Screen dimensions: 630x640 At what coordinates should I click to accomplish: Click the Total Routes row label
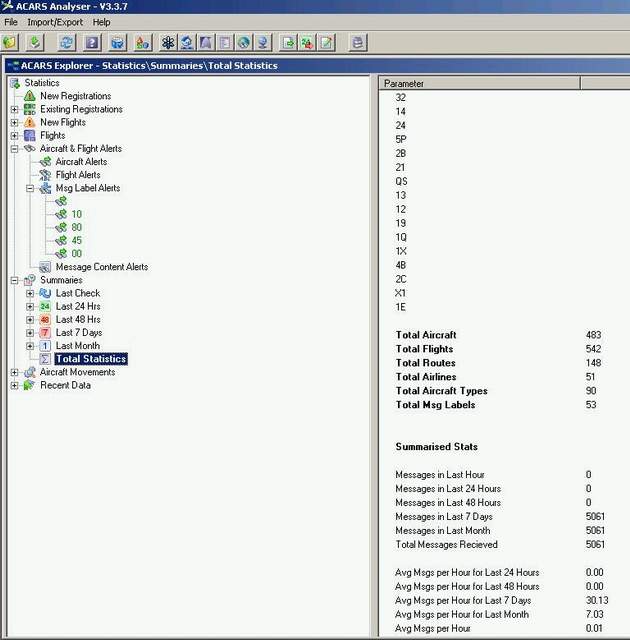pyautogui.click(x=426, y=363)
